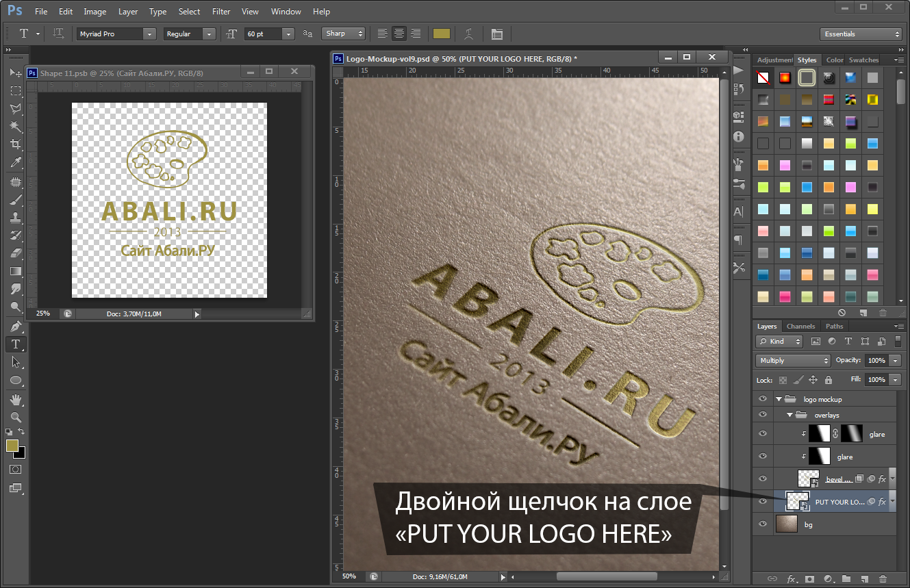Select the Ellipse shape tool
Viewport: 910px width, 588px height.
pyautogui.click(x=15, y=381)
